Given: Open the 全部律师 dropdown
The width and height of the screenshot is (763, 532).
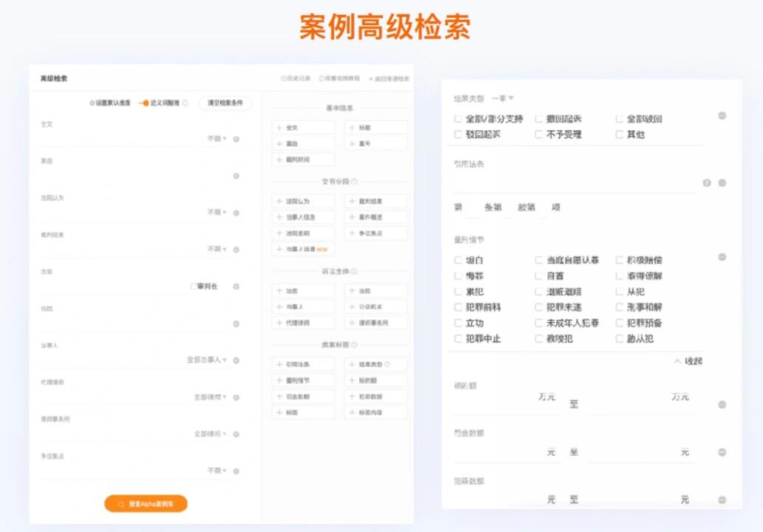Looking at the screenshot, I should pyautogui.click(x=211, y=398).
